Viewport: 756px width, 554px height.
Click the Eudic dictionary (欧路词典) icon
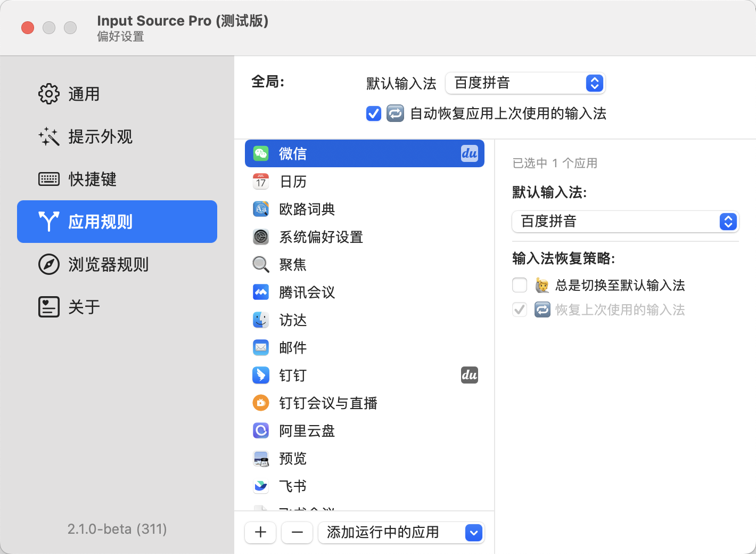coord(261,209)
